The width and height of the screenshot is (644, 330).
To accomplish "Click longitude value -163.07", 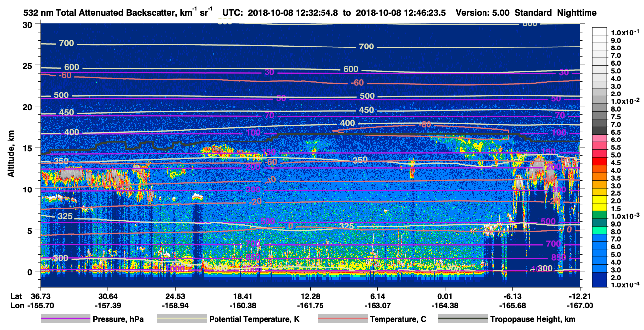I will pyautogui.click(x=377, y=305).
